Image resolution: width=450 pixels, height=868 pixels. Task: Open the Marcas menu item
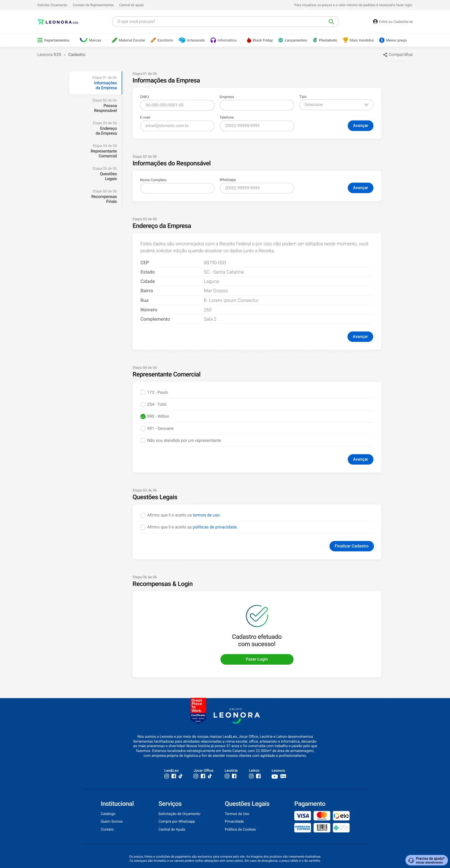tap(90, 40)
